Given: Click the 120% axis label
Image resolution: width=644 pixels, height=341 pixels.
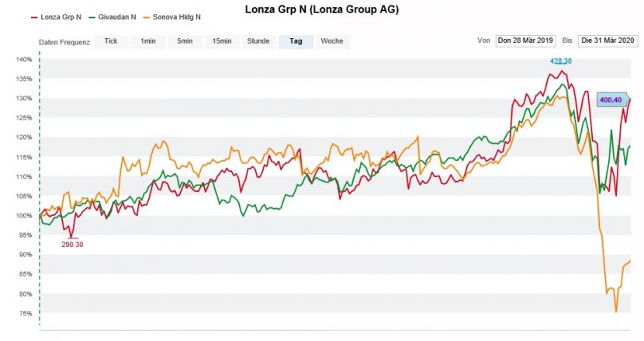Looking at the screenshot, I should point(24,137).
